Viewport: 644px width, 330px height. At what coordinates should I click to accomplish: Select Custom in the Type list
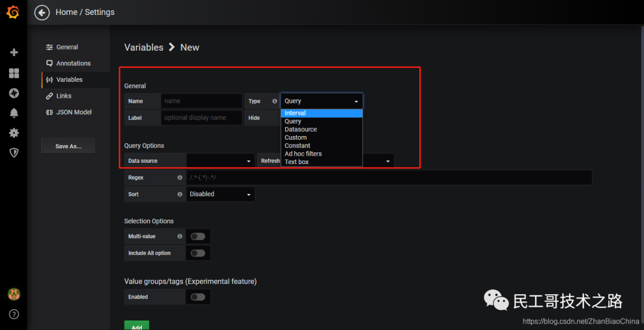coord(321,138)
